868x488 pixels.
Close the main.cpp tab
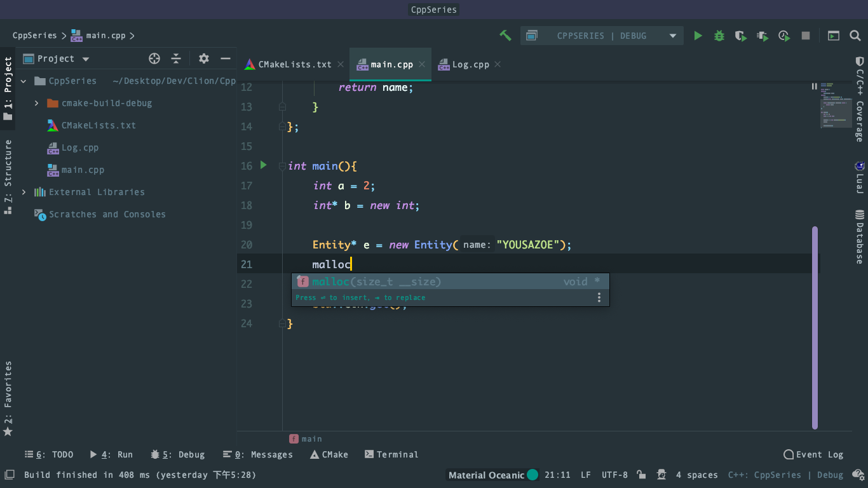pos(422,64)
